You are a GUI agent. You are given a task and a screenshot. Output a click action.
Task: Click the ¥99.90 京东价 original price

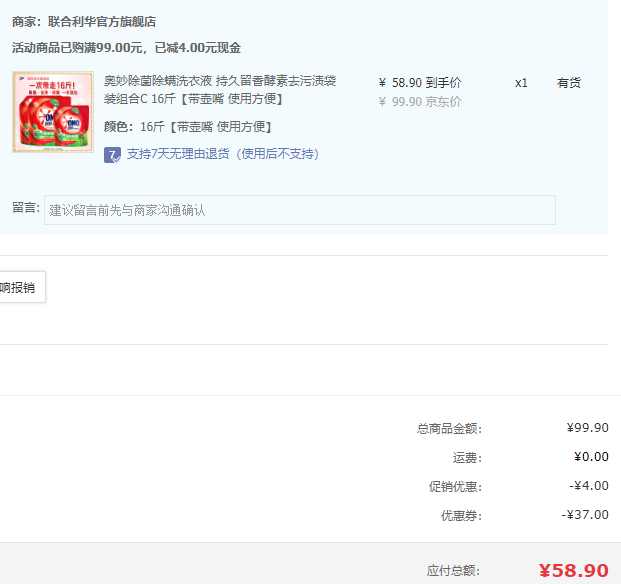[x=420, y=102]
